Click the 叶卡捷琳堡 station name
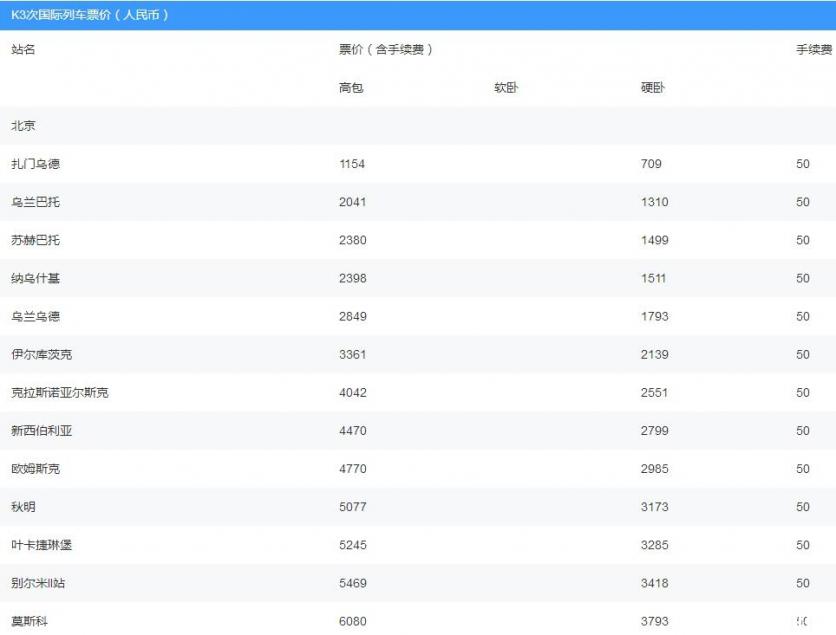This screenshot has width=836, height=635. pos(42,545)
